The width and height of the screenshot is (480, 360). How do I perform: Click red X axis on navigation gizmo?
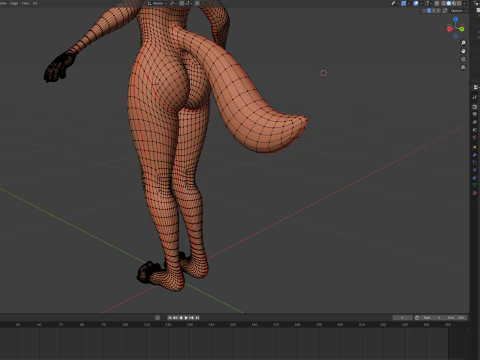tap(449, 29)
